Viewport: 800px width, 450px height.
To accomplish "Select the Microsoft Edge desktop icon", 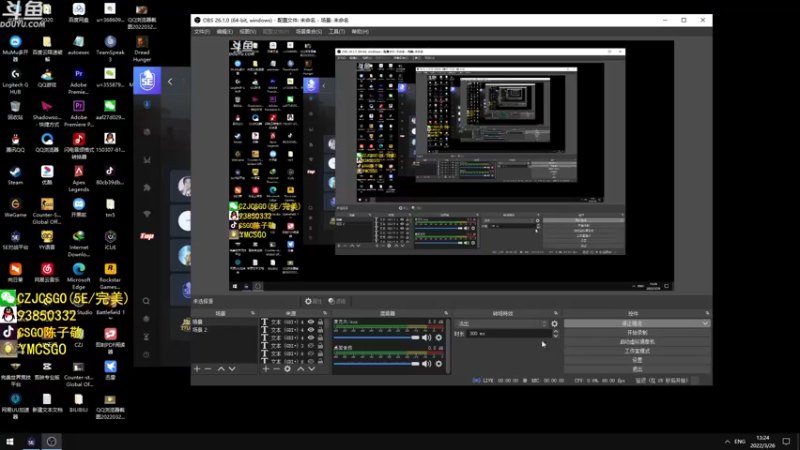I will click(79, 276).
